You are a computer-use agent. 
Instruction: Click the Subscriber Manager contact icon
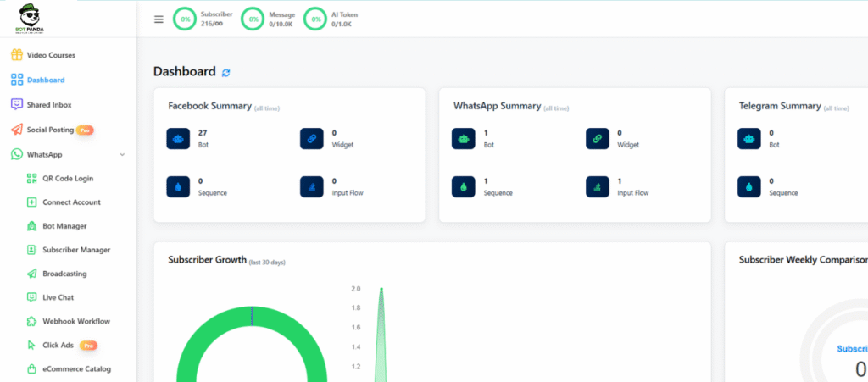coord(31,249)
